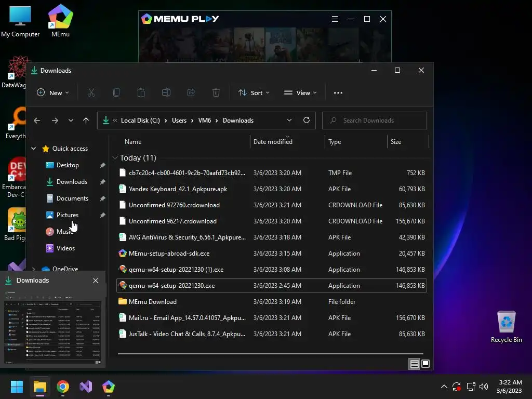Open the Sort dropdown
The width and height of the screenshot is (532, 399).
(254, 92)
